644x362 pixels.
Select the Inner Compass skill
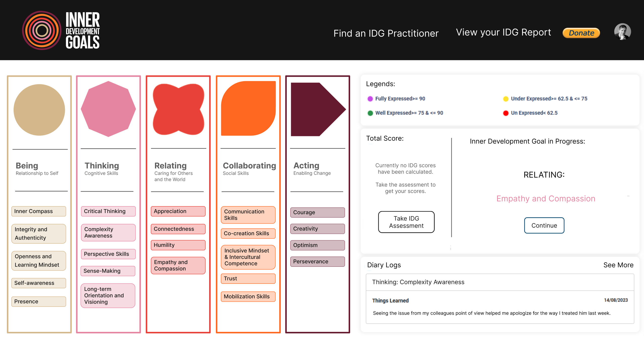click(x=38, y=211)
